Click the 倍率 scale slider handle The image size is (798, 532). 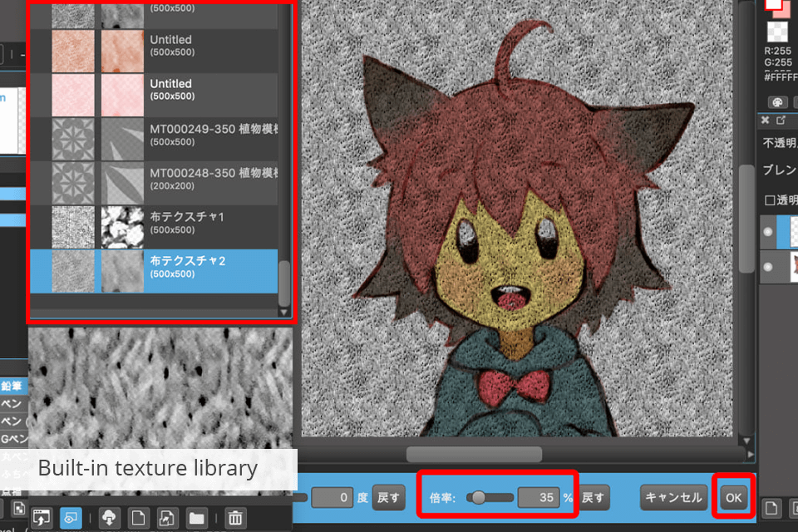click(478, 497)
